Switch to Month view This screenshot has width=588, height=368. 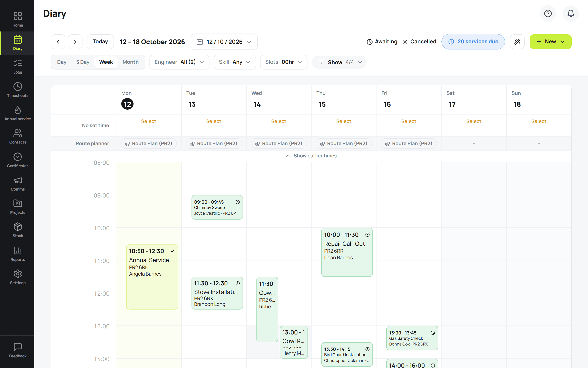tap(130, 62)
